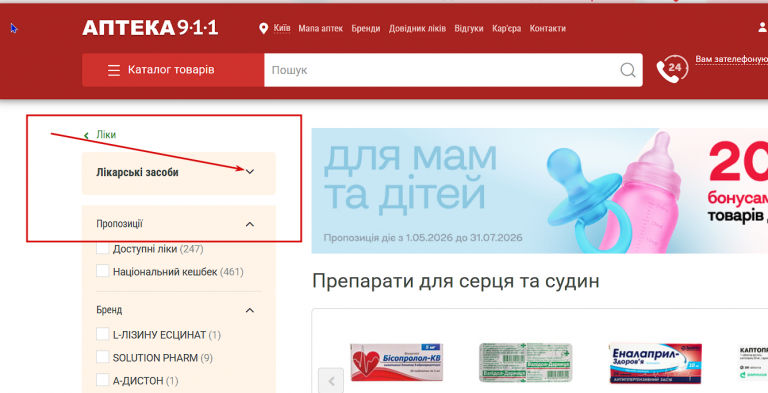Open the для мам та дітей banner
Image resolution: width=768 pixels, height=393 pixels.
pyautogui.click(x=540, y=191)
